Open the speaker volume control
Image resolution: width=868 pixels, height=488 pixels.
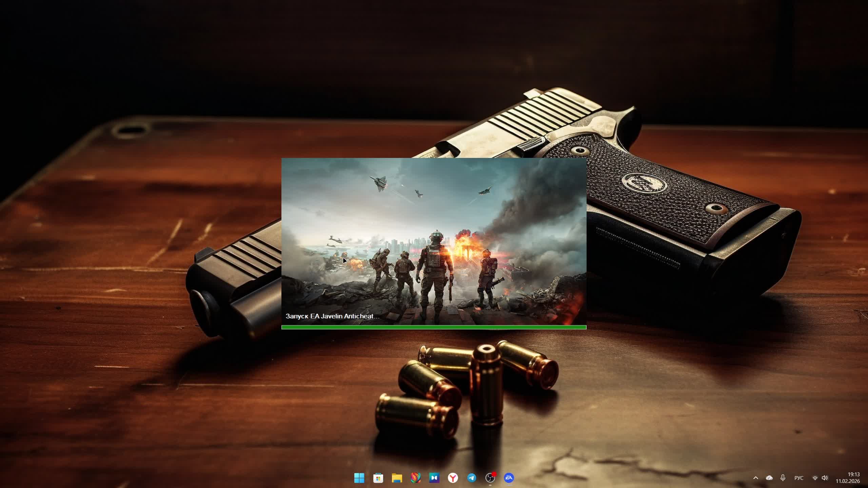[825, 478]
